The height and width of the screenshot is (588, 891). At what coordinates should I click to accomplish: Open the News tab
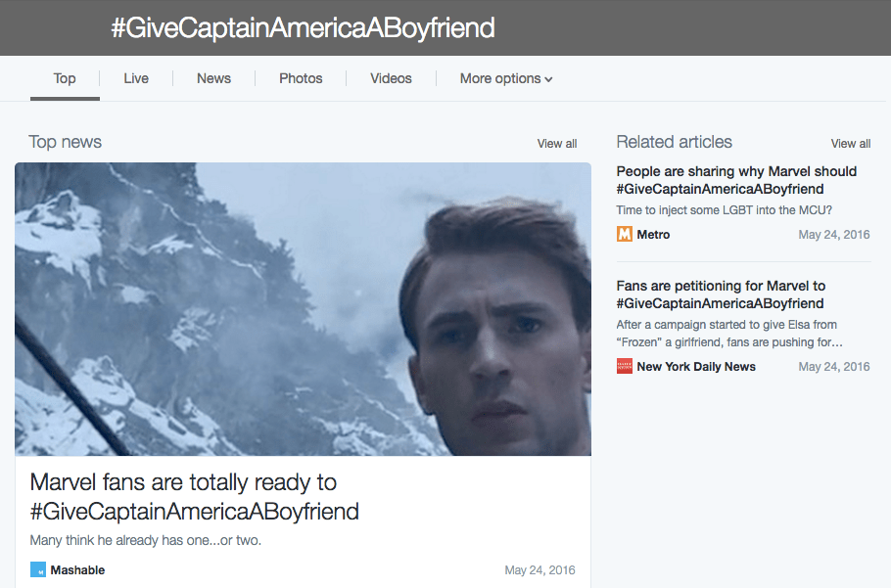tap(213, 78)
